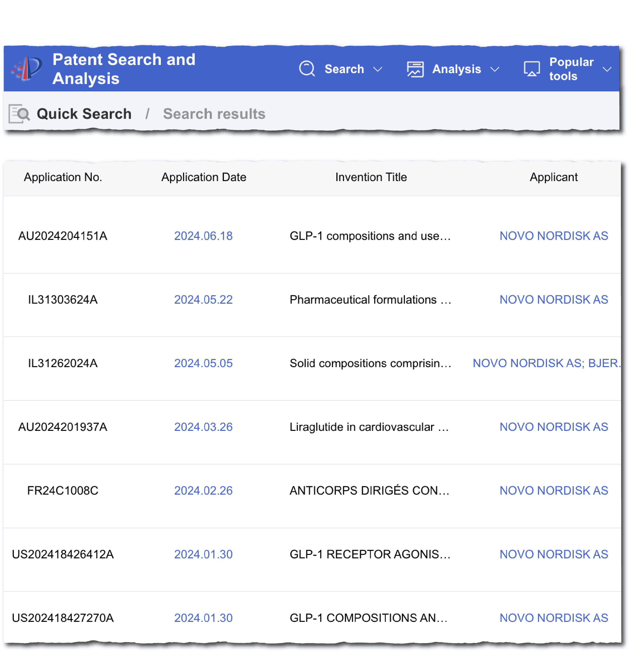This screenshot has height=672, width=629.
Task: Click the 2024.06.18 application date link
Action: click(x=203, y=236)
